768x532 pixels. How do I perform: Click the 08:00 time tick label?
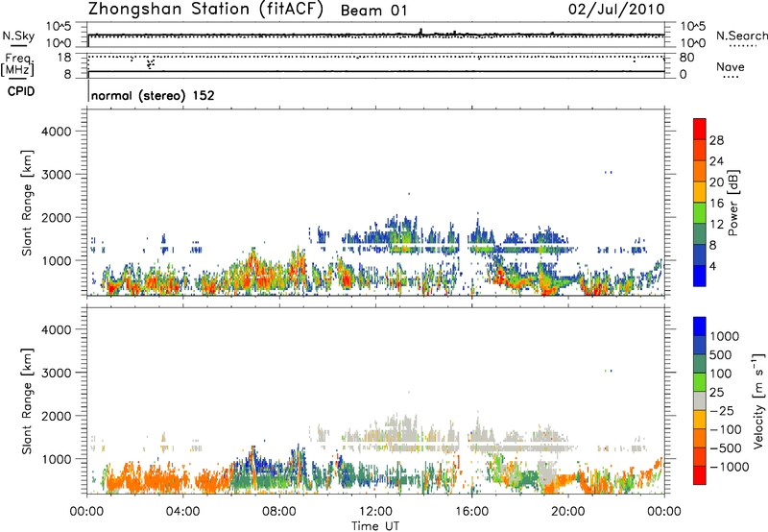pyautogui.click(x=279, y=512)
